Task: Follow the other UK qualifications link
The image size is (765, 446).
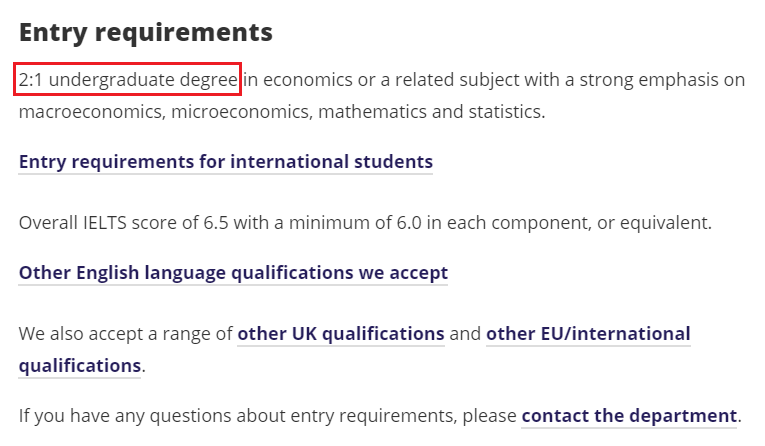Action: tap(341, 333)
